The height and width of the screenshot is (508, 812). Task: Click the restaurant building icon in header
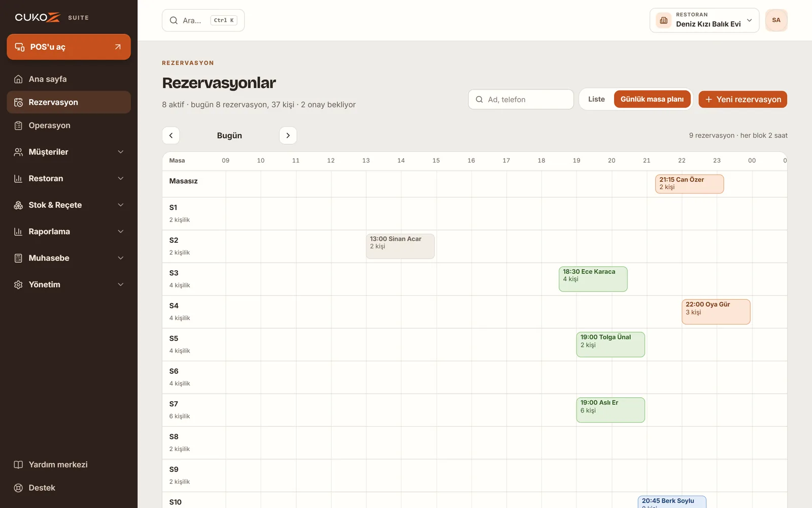click(663, 20)
